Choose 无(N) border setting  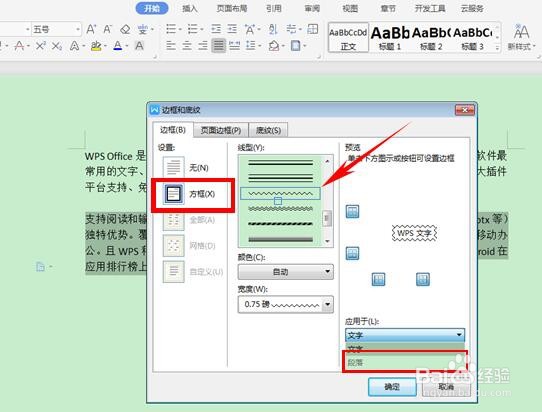[186, 168]
